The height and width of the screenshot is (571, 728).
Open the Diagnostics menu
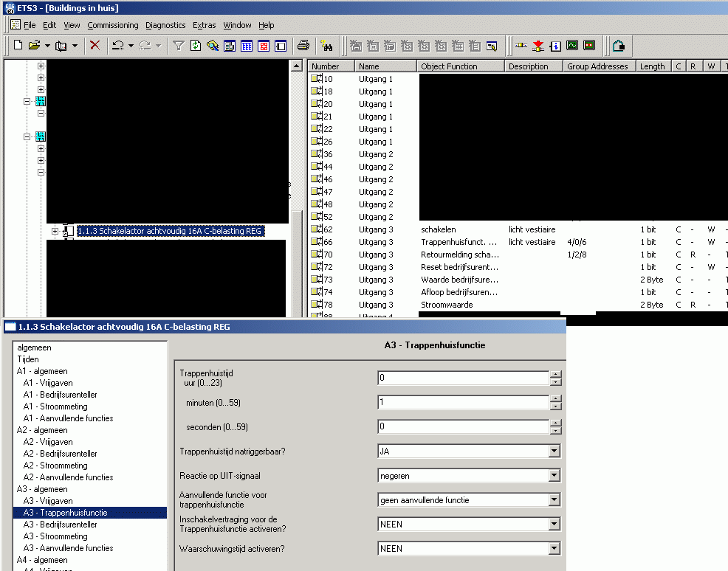165,25
